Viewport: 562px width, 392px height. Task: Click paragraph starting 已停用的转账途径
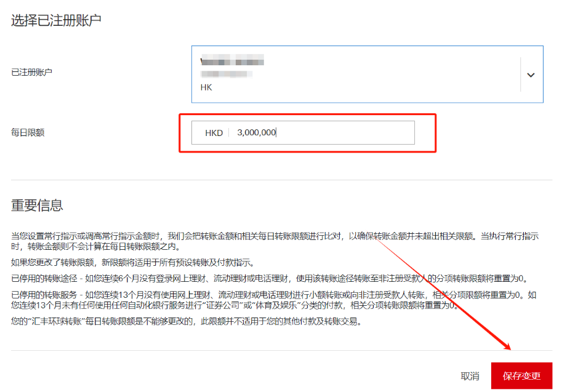click(x=269, y=278)
